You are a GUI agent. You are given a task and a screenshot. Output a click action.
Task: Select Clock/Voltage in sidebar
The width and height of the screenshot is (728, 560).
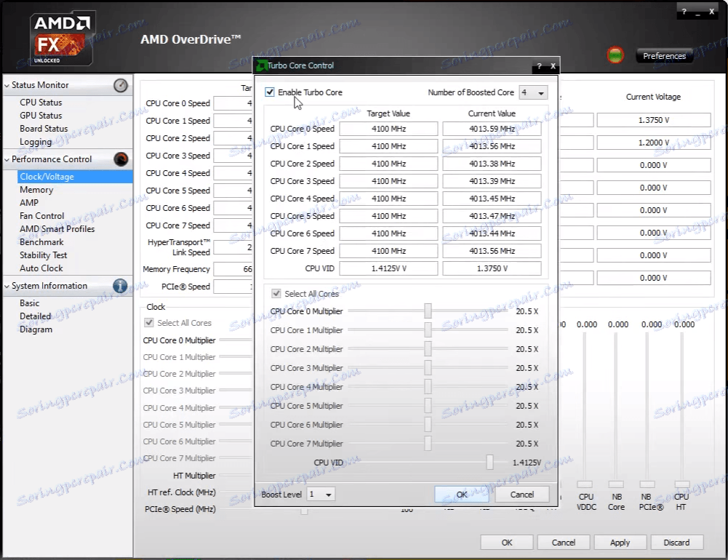47,177
